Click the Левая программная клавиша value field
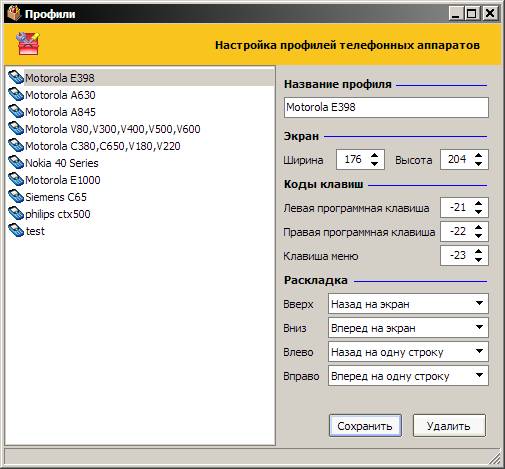505x469 pixels. (457, 207)
